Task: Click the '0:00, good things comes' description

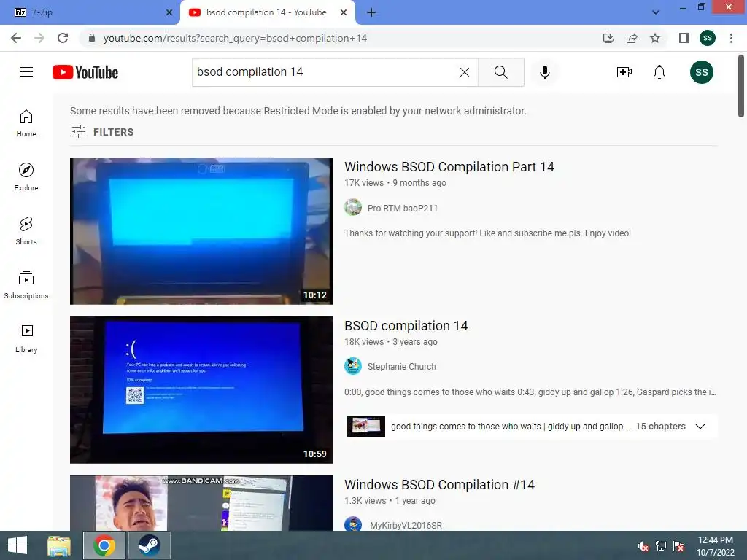Action: 530,392
